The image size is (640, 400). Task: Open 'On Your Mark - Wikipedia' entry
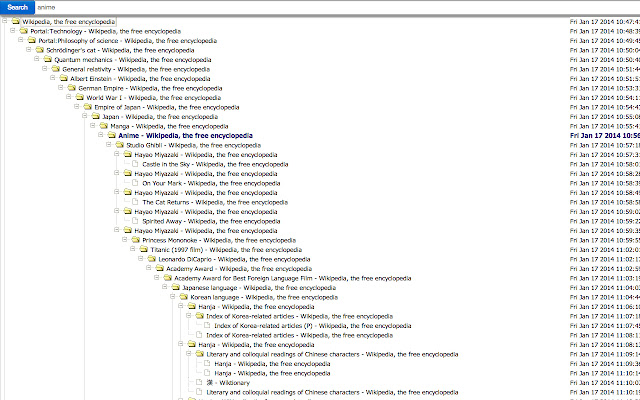click(211, 183)
